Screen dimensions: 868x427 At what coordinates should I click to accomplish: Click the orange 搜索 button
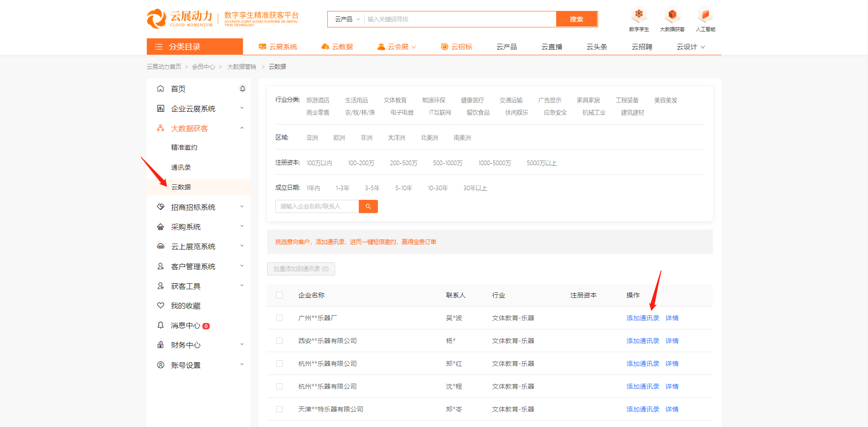pos(576,19)
